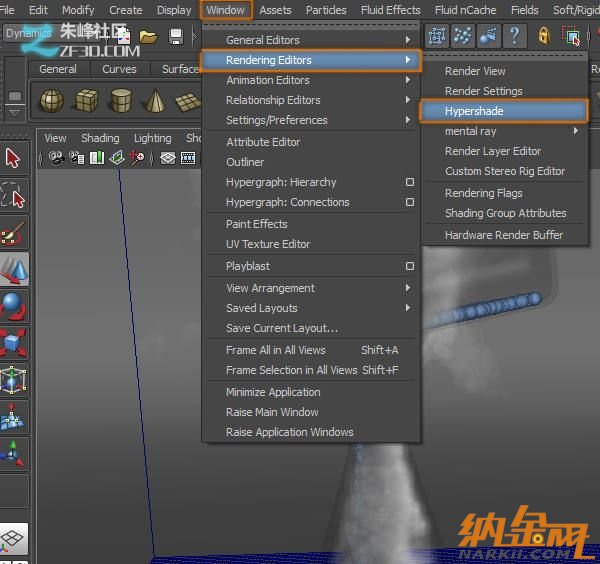
Task: Save the scene with the disk icon
Action: [176, 37]
